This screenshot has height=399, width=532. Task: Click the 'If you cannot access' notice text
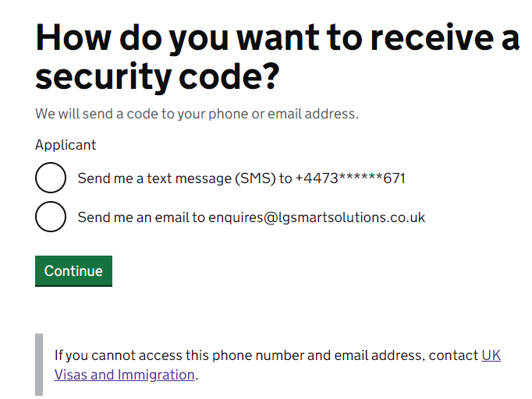(234, 355)
